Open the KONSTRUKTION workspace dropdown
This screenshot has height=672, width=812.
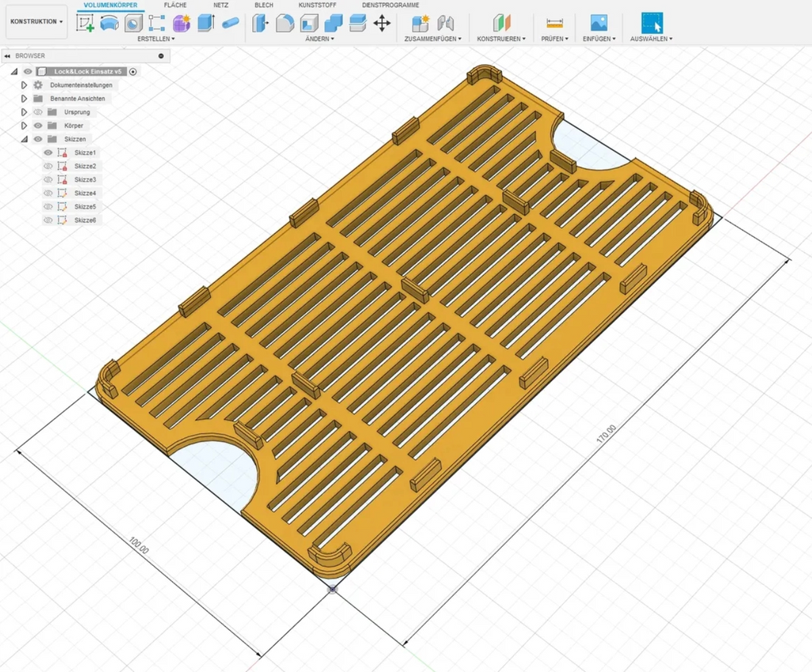point(36,21)
